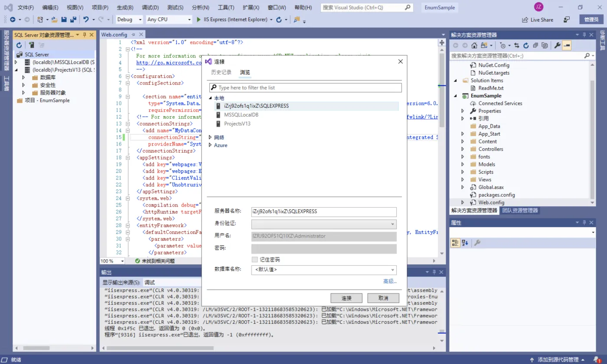Screen dimensions: 607x364
Task: Open the 工具(T) menu
Action: [x=226, y=7]
